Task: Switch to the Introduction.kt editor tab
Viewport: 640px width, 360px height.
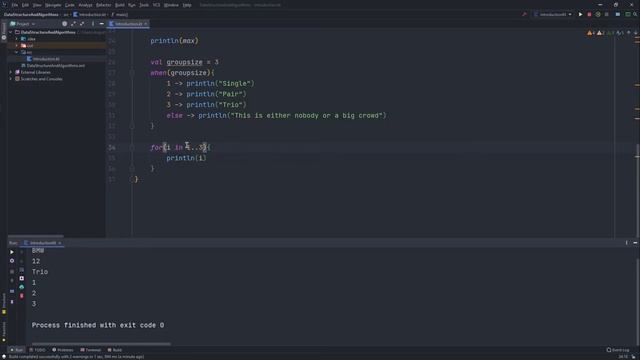Action: [128, 24]
